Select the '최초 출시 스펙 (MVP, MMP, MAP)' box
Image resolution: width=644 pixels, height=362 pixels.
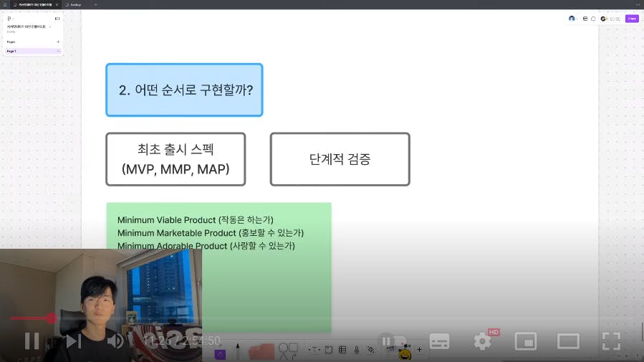[176, 159]
